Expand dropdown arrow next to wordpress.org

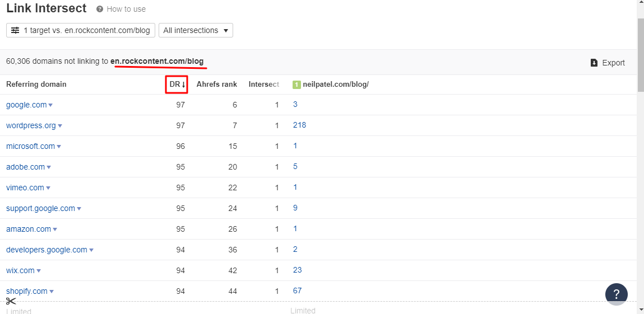60,126
